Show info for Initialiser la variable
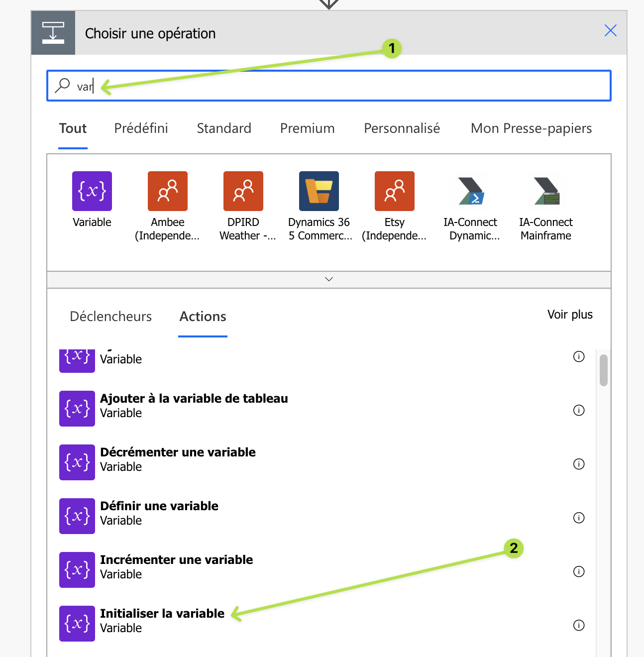 (x=579, y=625)
